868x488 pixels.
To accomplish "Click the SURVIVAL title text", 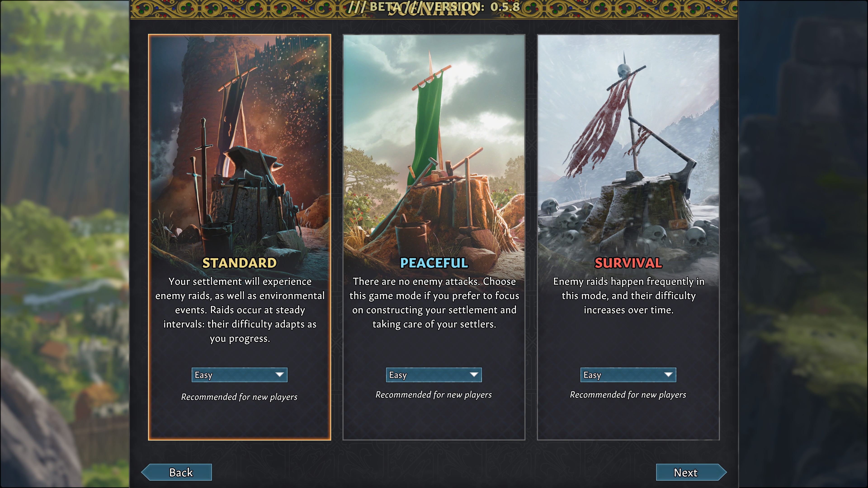I will click(628, 263).
